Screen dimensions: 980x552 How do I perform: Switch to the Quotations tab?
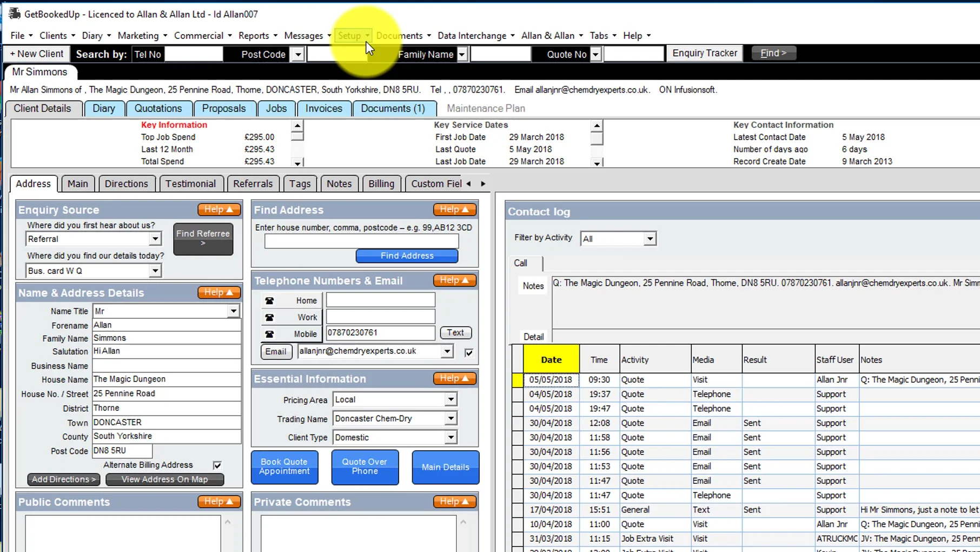pyautogui.click(x=158, y=108)
